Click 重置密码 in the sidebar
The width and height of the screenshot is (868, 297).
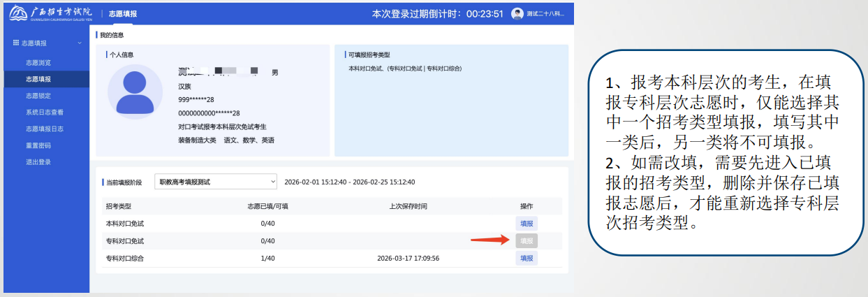[38, 145]
